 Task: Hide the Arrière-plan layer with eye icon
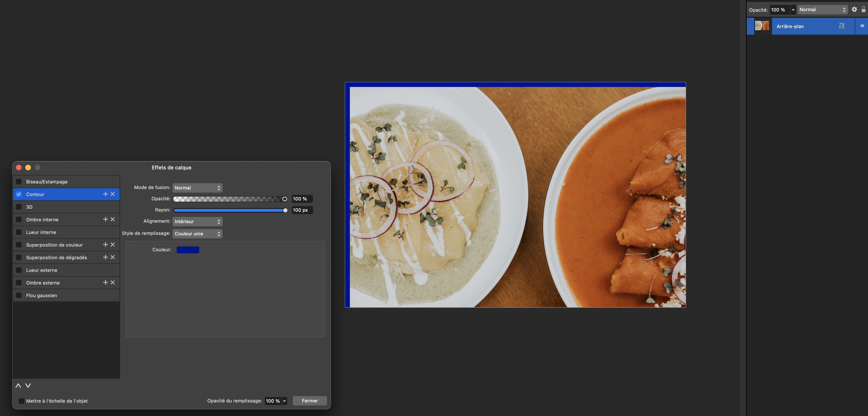862,26
